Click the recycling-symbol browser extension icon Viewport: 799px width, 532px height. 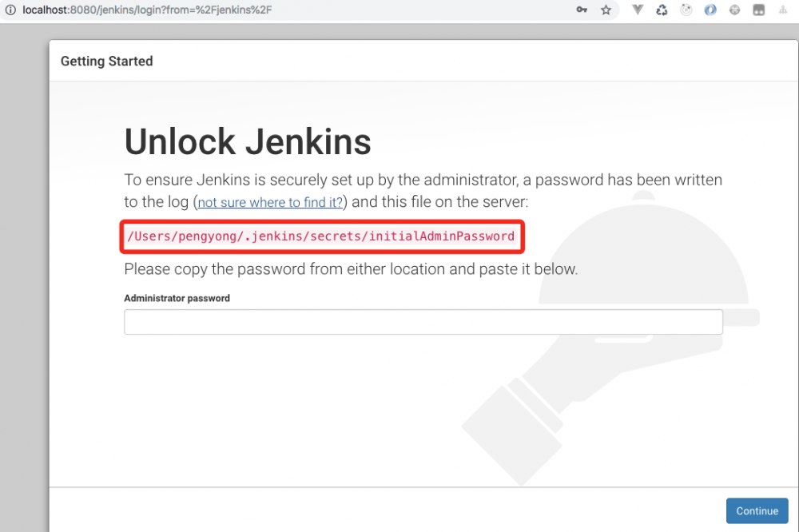(662, 10)
